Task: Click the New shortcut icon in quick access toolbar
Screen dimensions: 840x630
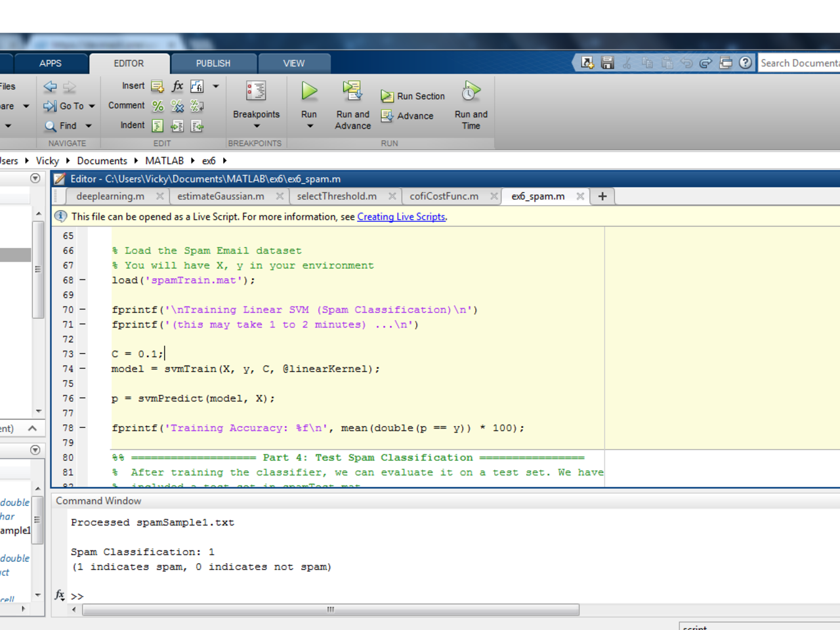Action: [x=587, y=63]
